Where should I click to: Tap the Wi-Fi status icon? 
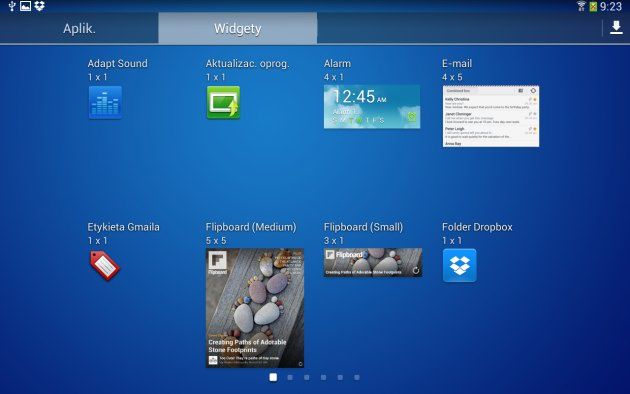point(581,6)
